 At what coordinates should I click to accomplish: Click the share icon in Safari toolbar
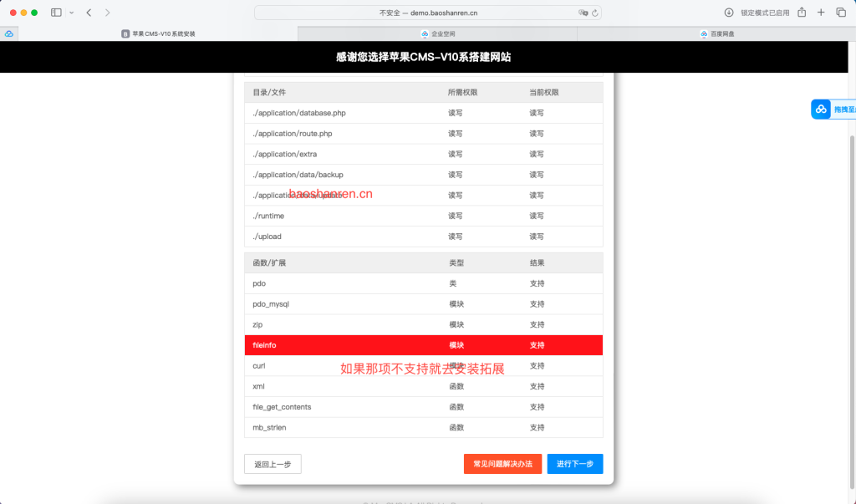pyautogui.click(x=802, y=12)
